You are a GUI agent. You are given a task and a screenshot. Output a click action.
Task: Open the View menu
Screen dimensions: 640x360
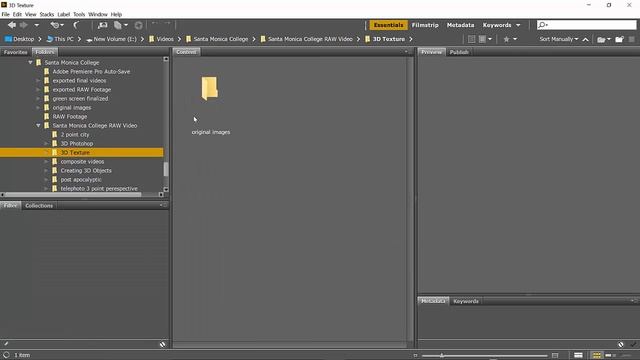click(x=31, y=14)
